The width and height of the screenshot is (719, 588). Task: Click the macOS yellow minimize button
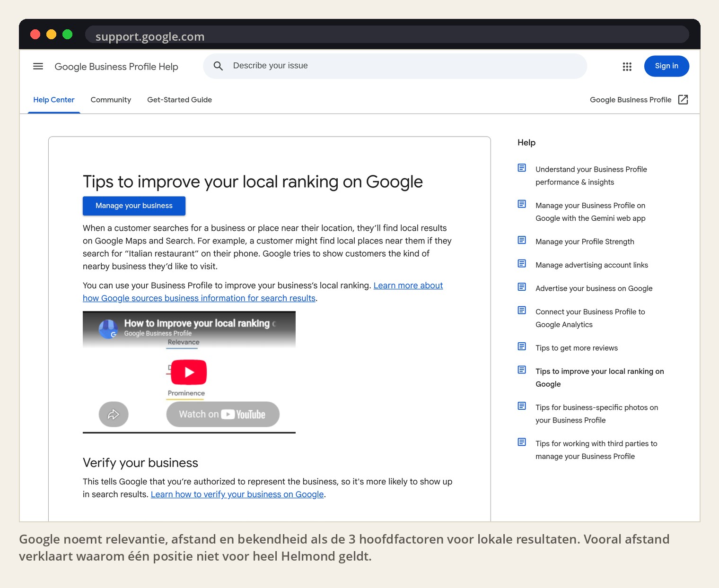click(51, 34)
